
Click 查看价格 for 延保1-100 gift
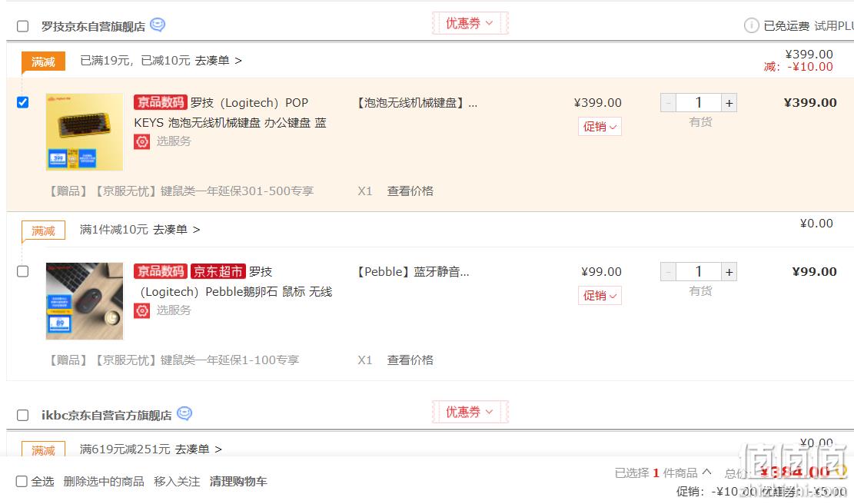[x=410, y=360]
